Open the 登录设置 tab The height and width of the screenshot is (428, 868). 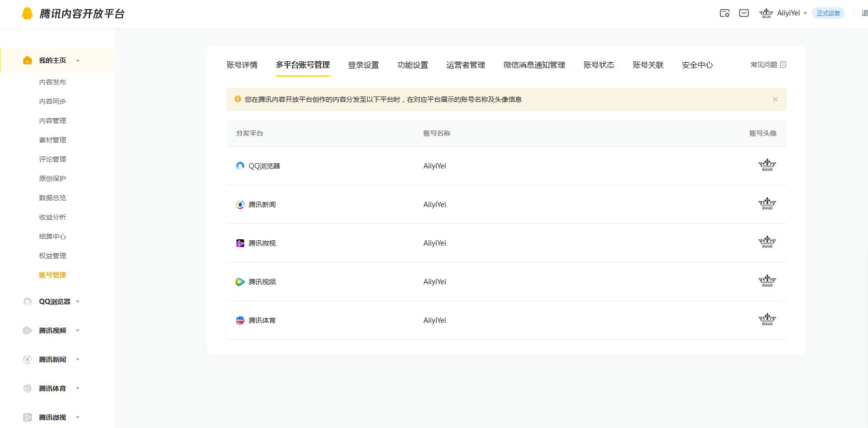(363, 65)
